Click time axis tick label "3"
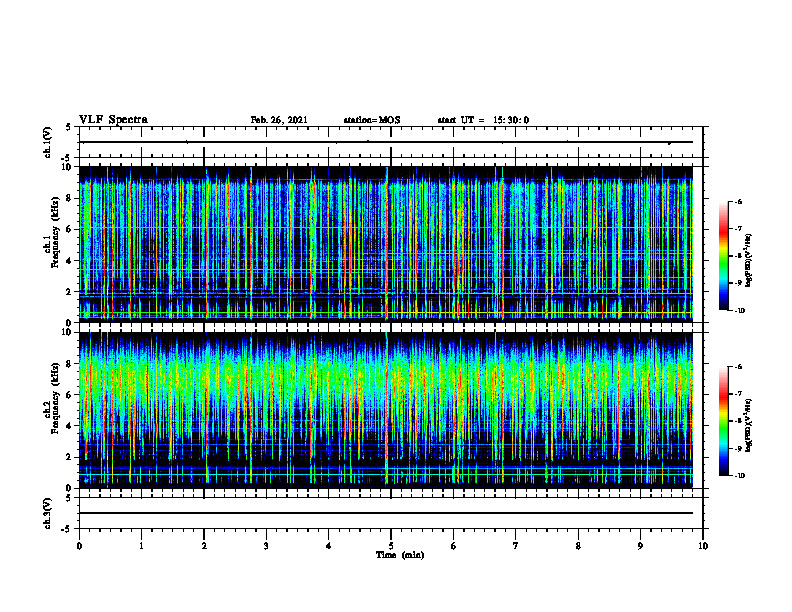Image resolution: width=792 pixels, height=612 pixels. [266, 546]
